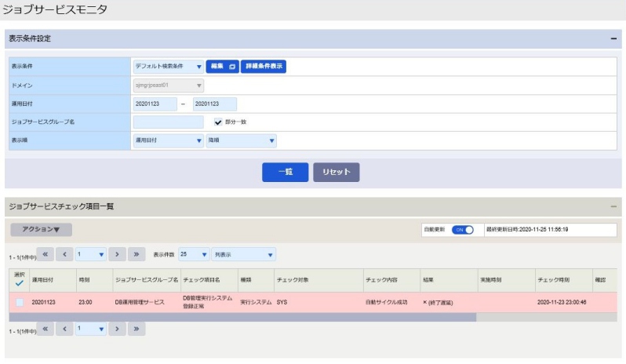Open the アクション menu
The width and height of the screenshot is (626, 364).
coord(41,230)
